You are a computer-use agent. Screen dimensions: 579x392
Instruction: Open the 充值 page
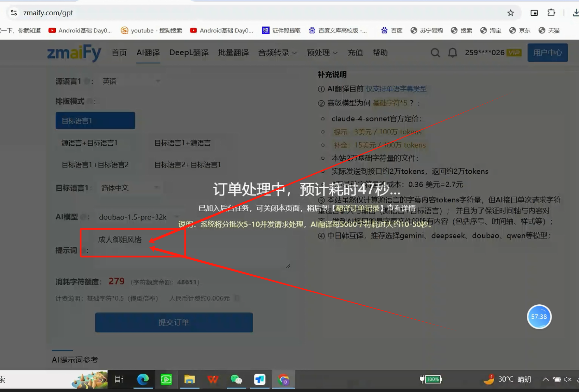pos(355,53)
